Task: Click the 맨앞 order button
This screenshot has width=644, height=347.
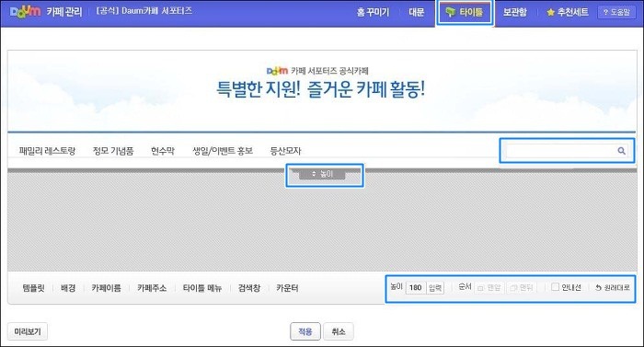Action: tap(489, 287)
